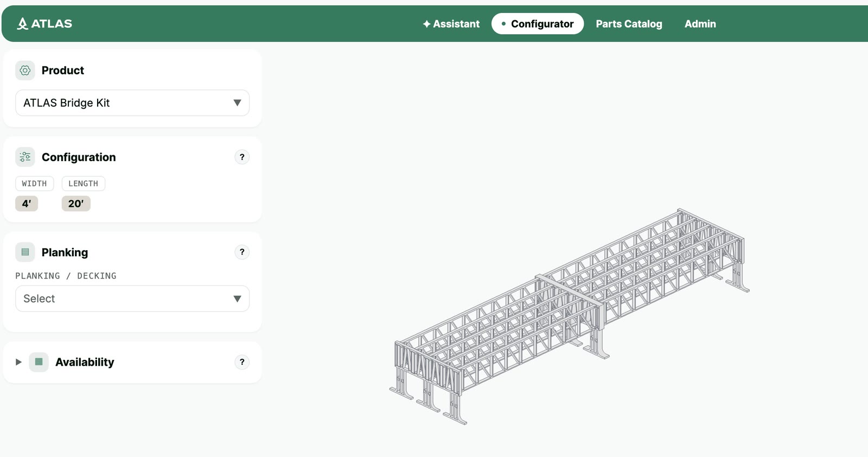Click the sparkle icon beside Assistant
This screenshot has height=457, width=868.
point(426,24)
